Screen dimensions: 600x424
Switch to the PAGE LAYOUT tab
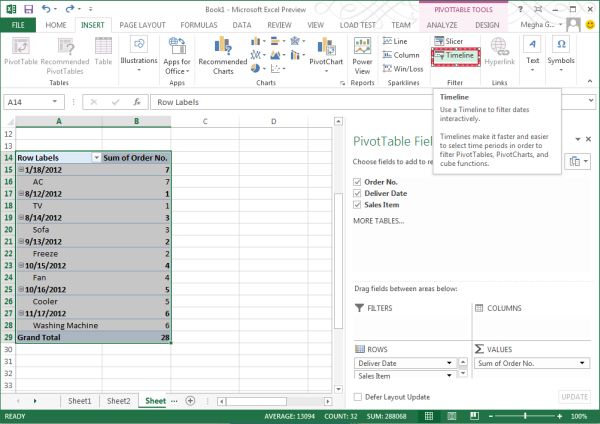click(x=142, y=25)
